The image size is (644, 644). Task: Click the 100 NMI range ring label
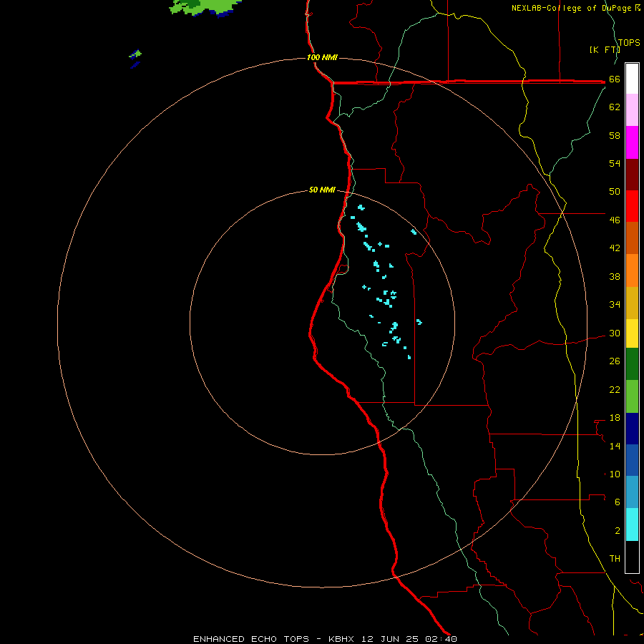(322, 57)
